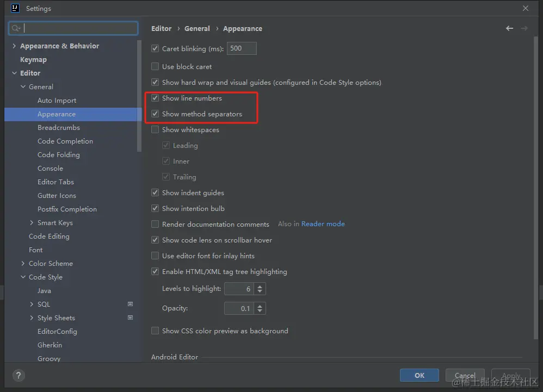543x392 pixels.
Task: Open Postfix Completion settings
Action: pyautogui.click(x=67, y=209)
